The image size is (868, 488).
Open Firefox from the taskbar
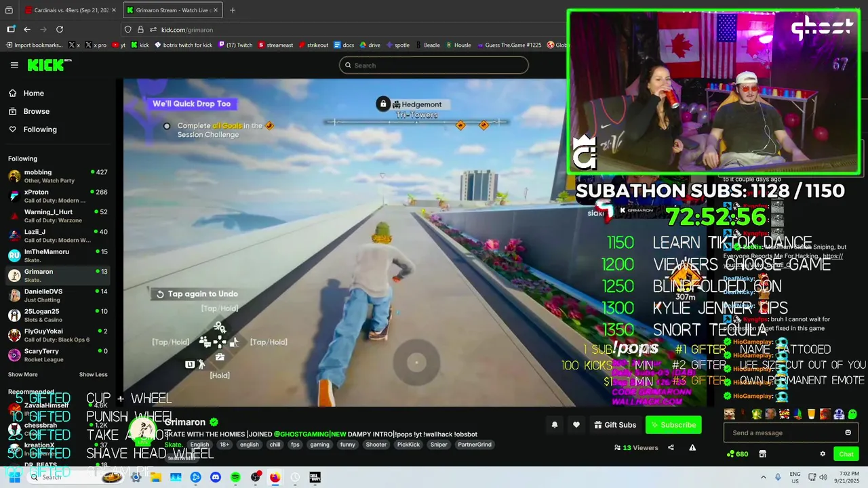[x=275, y=477]
